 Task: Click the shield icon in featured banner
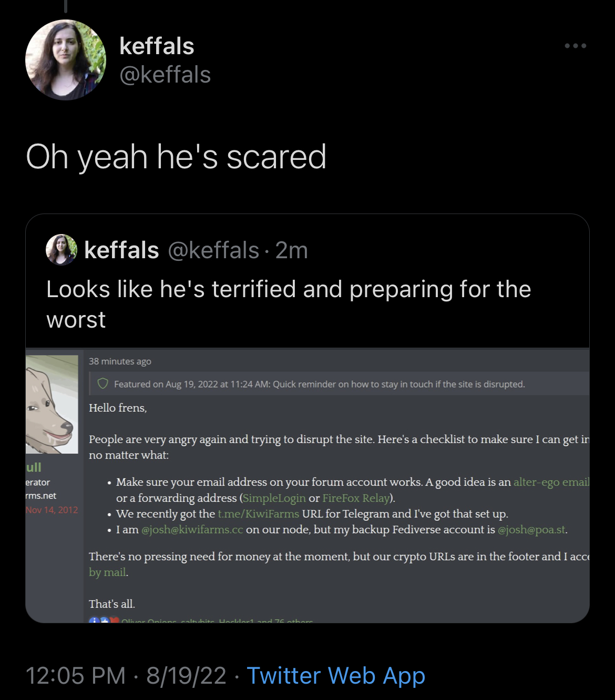103,384
